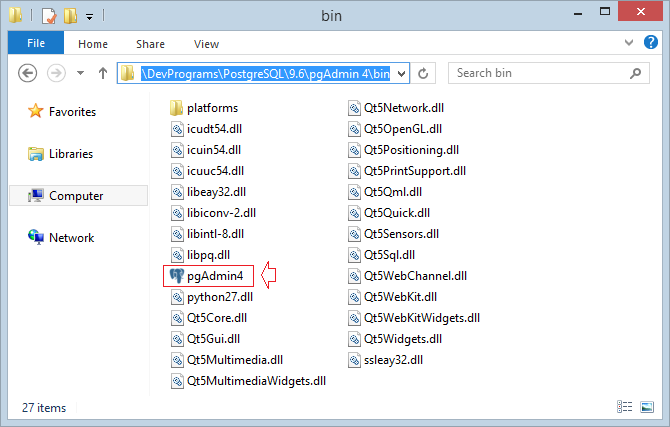Click the Back navigation arrow

[x=27, y=73]
